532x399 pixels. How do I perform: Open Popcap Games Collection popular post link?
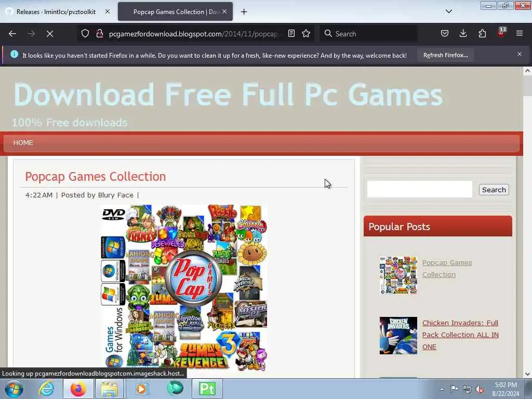(447, 269)
